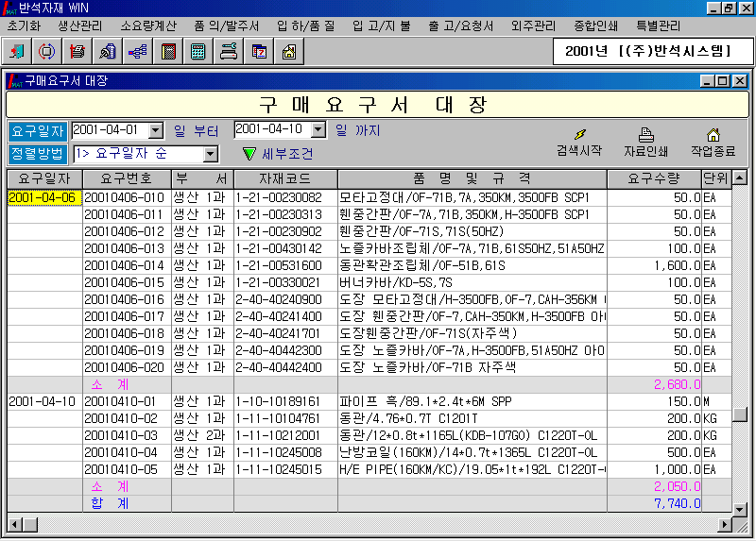Click the house icon in main toolbar
756x541 pixels.
[288, 51]
